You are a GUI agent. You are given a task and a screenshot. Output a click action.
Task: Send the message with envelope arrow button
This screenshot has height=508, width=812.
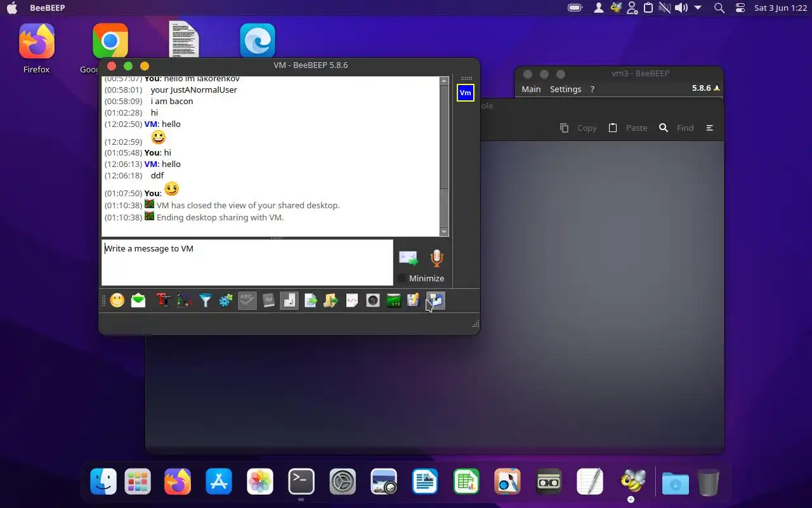[409, 258]
